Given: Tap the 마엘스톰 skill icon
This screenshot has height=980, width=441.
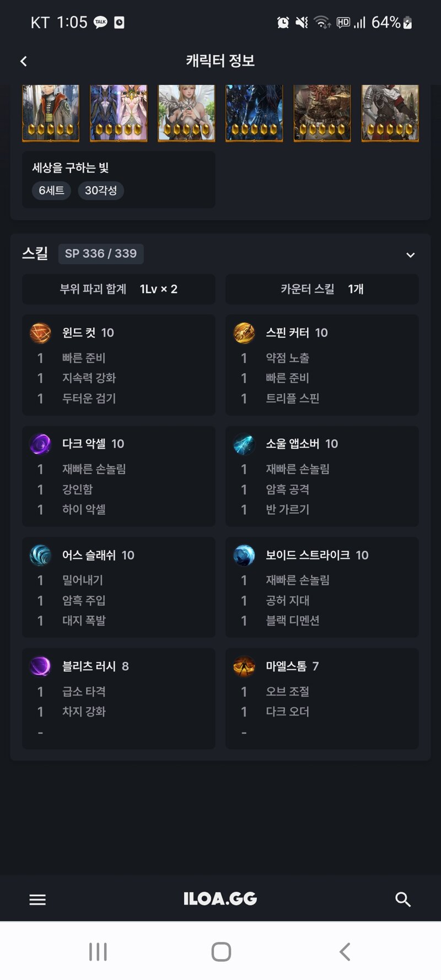Looking at the screenshot, I should pyautogui.click(x=244, y=666).
